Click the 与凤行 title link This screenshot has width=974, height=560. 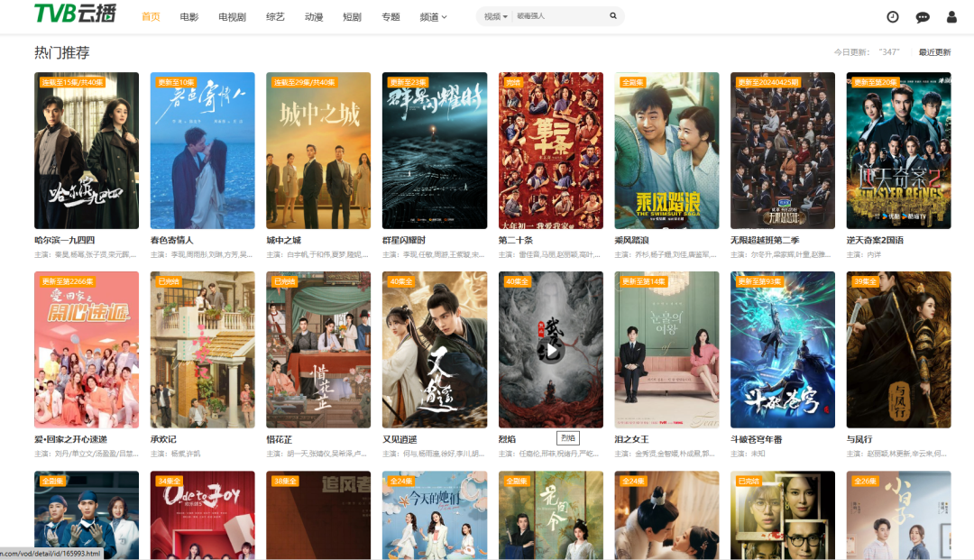click(859, 439)
